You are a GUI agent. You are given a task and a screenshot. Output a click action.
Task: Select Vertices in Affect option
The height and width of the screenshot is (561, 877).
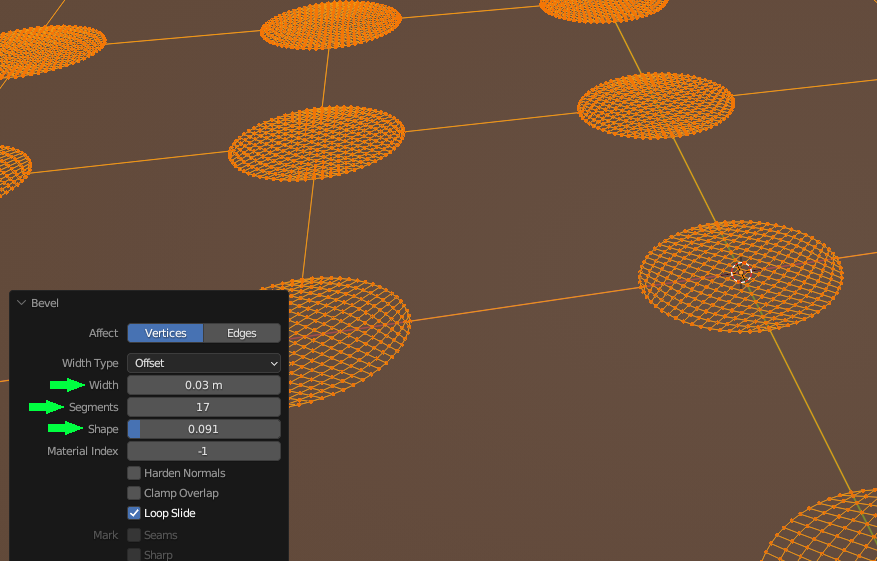click(165, 333)
